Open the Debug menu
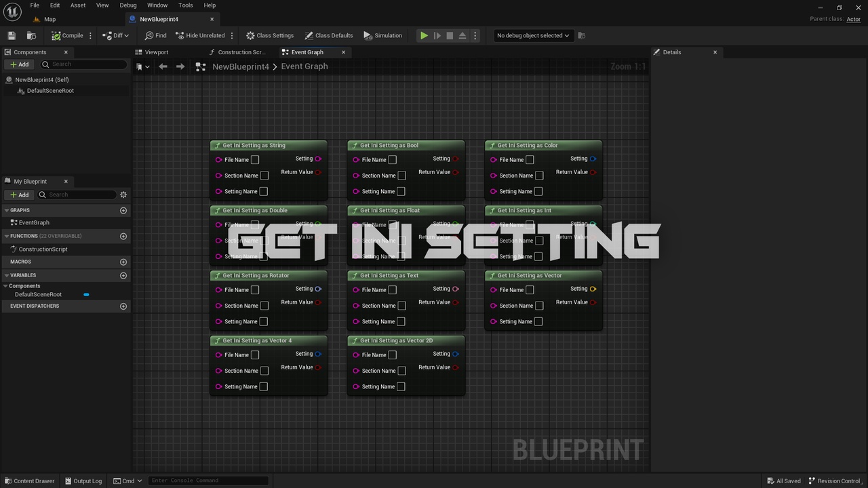The height and width of the screenshot is (488, 868). pos(128,5)
